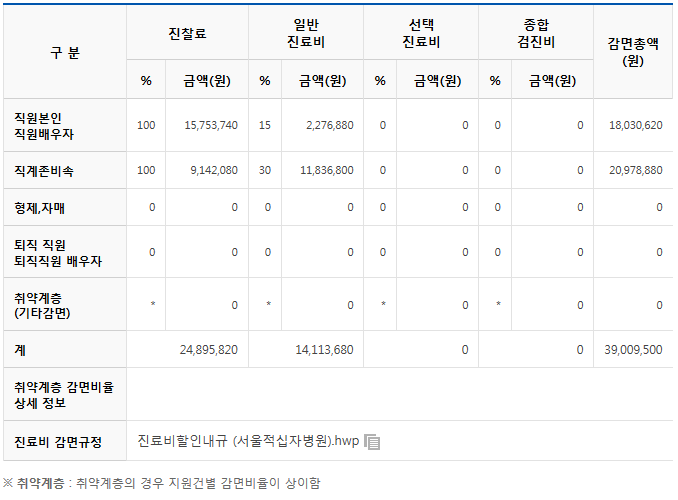Image resolution: width=678 pixels, height=500 pixels.
Task: Click the 100 percent value in 직원본인 row
Action: pos(146,125)
